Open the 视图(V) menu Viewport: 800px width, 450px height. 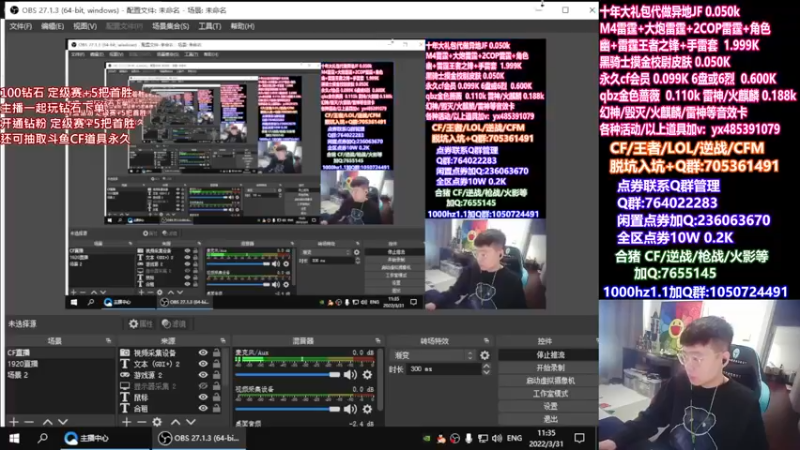[85, 26]
